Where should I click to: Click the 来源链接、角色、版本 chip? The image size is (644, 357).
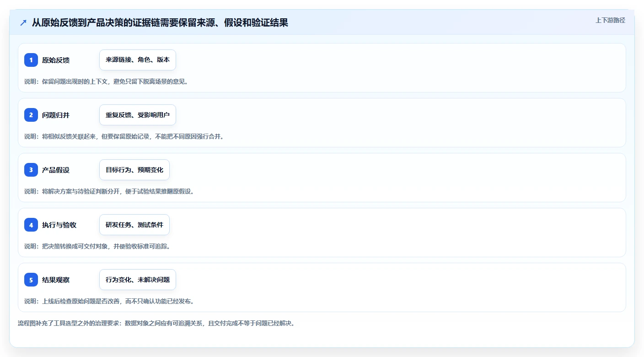(x=138, y=60)
